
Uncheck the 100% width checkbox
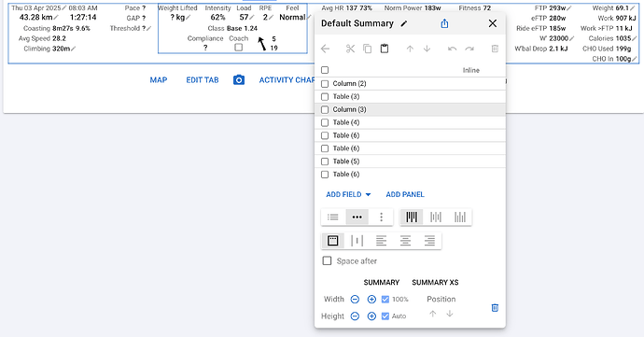tap(385, 299)
